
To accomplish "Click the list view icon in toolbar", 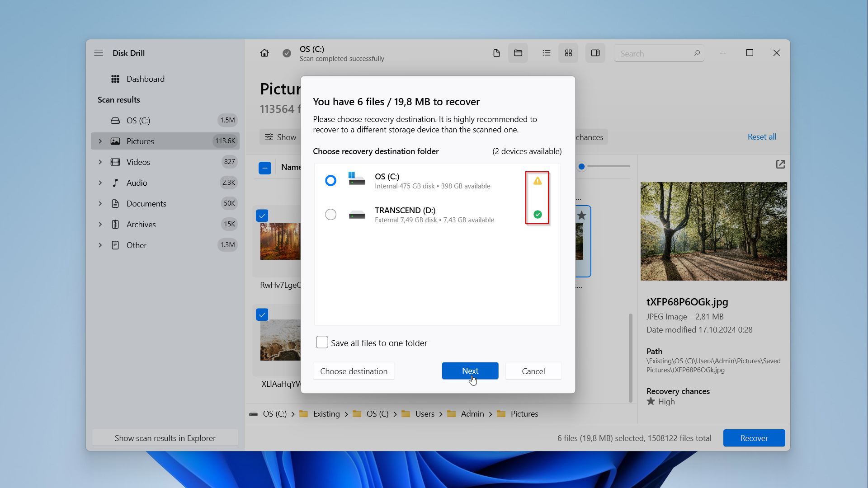I will tap(546, 53).
